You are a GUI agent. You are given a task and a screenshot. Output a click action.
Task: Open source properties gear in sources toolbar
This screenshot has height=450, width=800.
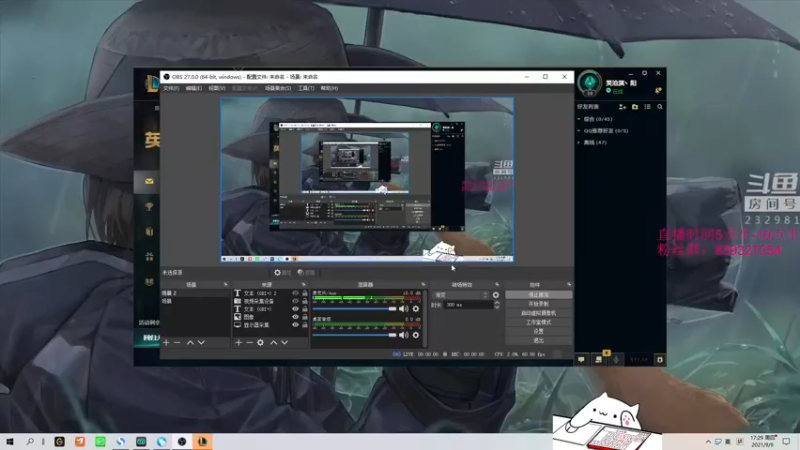[260, 343]
